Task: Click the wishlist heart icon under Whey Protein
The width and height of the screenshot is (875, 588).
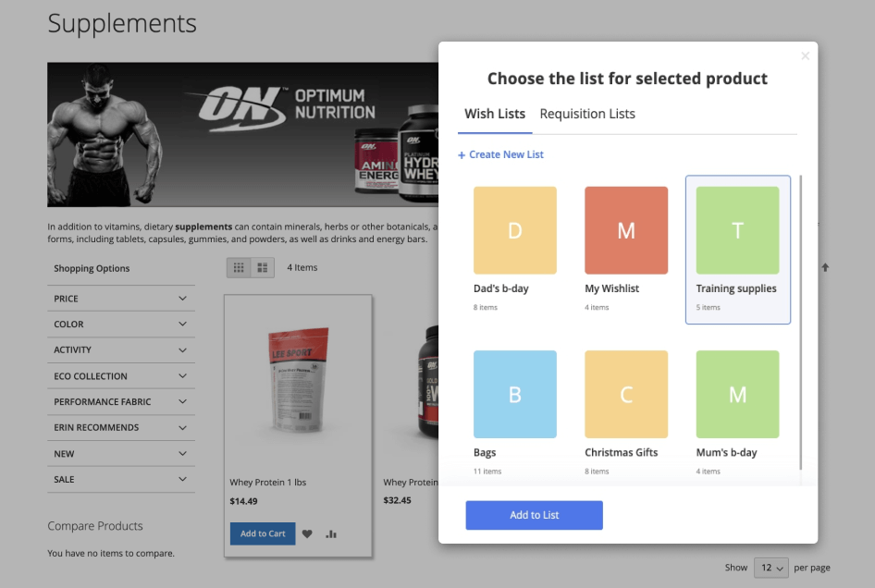Action: (307, 533)
